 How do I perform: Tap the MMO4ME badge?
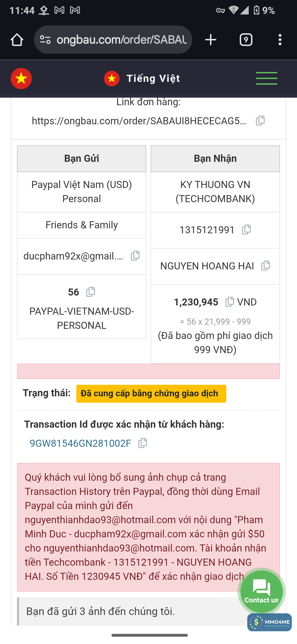(x=269, y=622)
